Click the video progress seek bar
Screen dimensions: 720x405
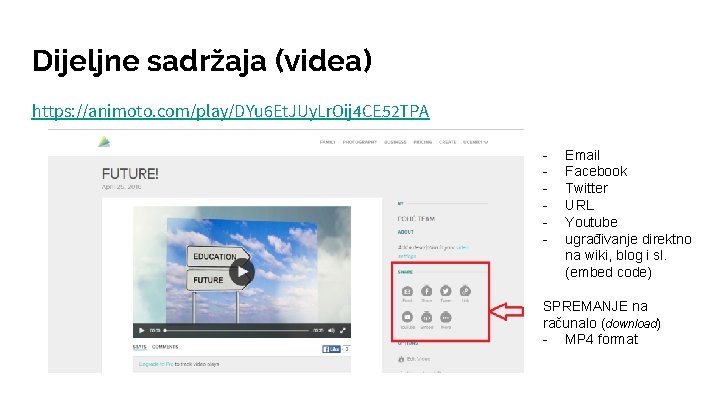coord(236,330)
